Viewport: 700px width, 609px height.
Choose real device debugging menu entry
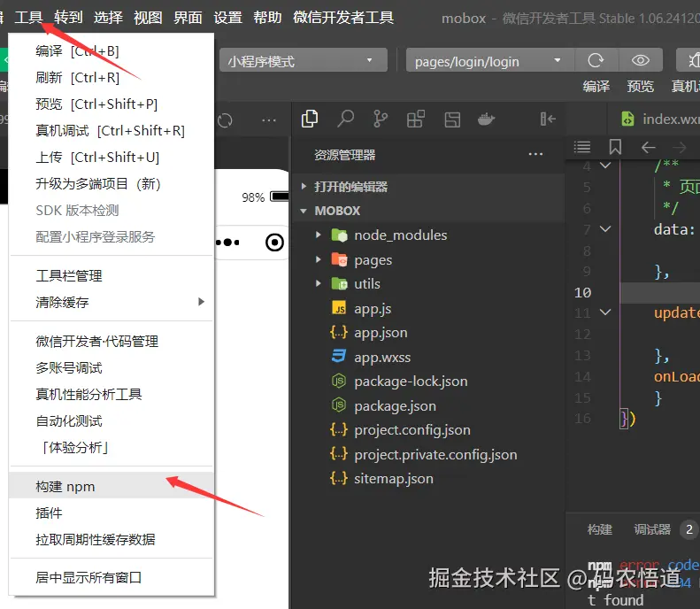tap(112, 130)
